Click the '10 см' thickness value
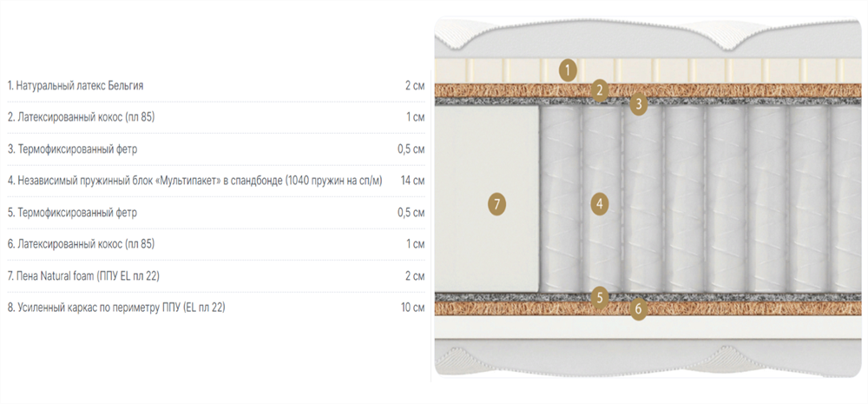868x404 pixels. pyautogui.click(x=412, y=308)
